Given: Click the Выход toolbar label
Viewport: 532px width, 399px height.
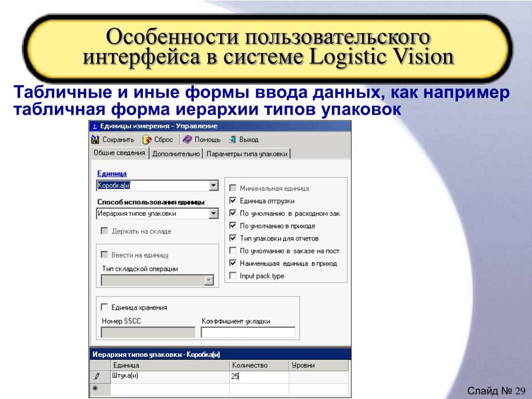Looking at the screenshot, I should (249, 139).
